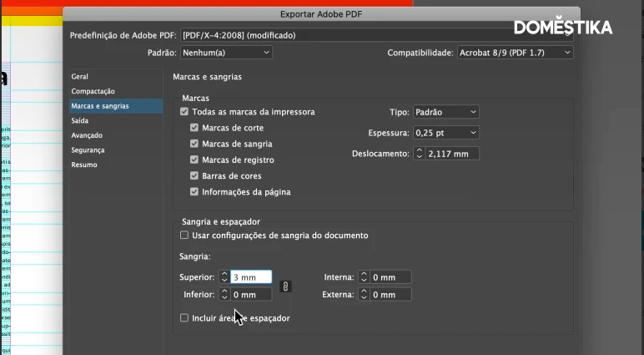Screen dimensions: 644x355
Task: Select the Saída section
Action: (x=116, y=120)
